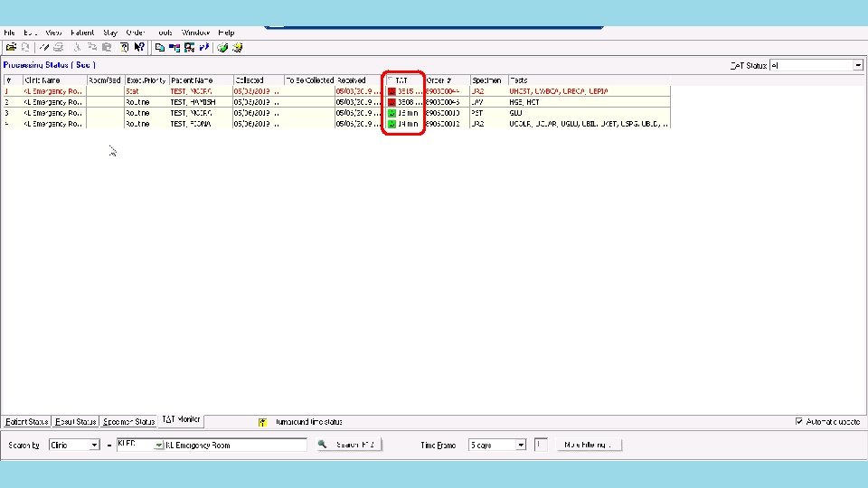
Task: Open the Tools menu
Action: click(165, 33)
